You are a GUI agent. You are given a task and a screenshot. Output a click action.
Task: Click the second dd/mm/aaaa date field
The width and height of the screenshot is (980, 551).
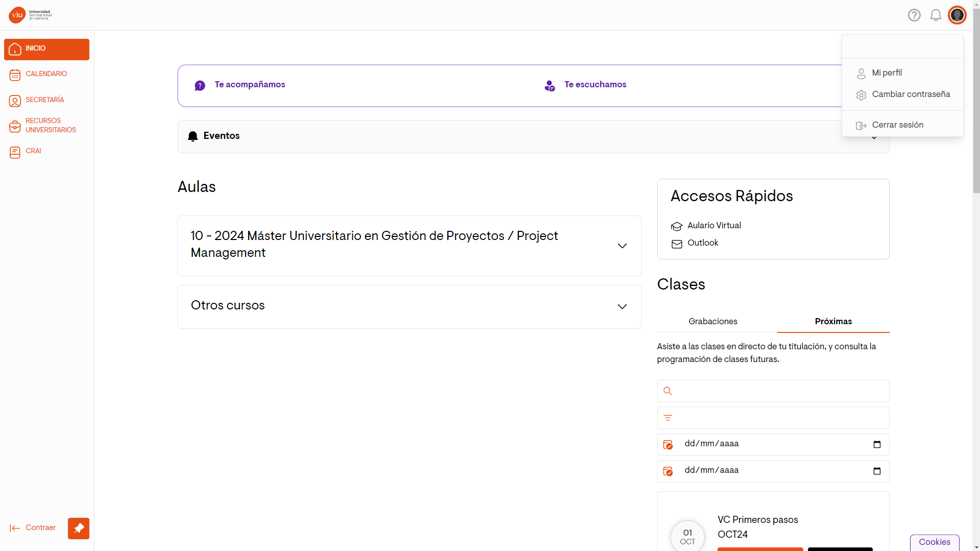773,471
